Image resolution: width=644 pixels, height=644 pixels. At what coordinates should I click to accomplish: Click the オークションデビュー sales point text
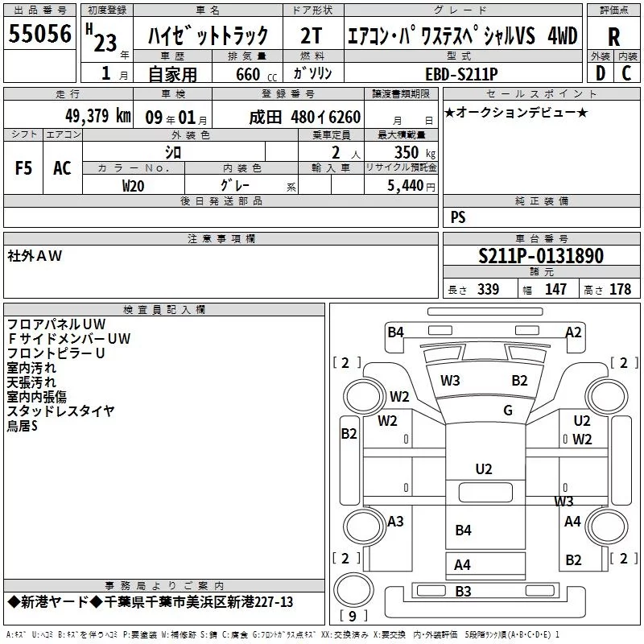coord(517,112)
